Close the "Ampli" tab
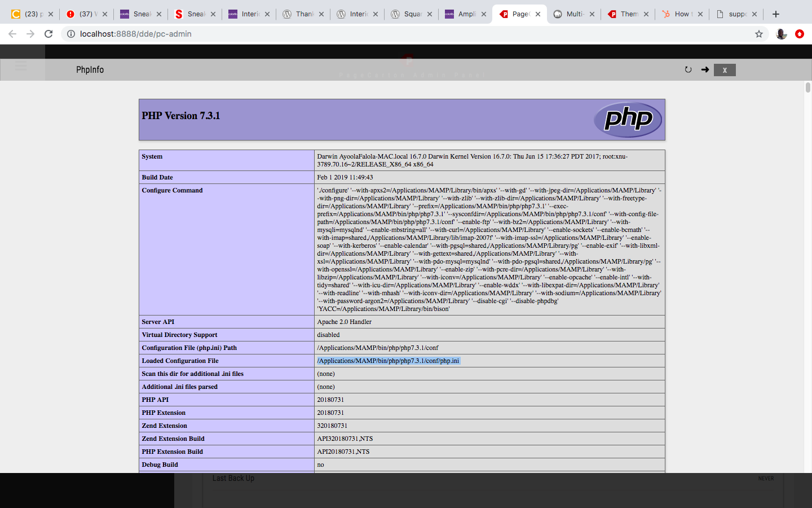The width and height of the screenshot is (812, 508). point(484,14)
